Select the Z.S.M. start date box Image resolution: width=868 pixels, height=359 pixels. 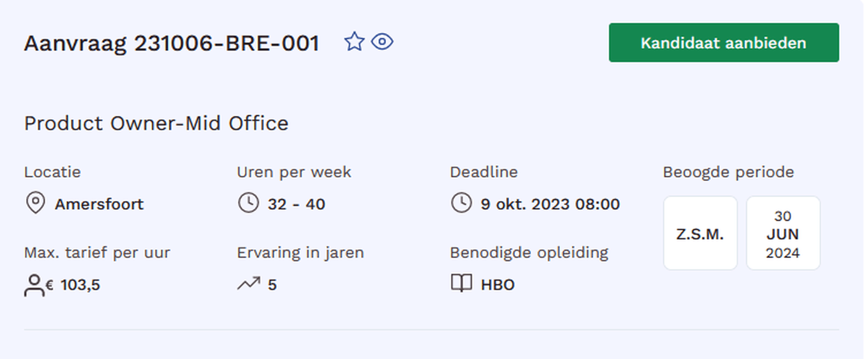tap(700, 233)
